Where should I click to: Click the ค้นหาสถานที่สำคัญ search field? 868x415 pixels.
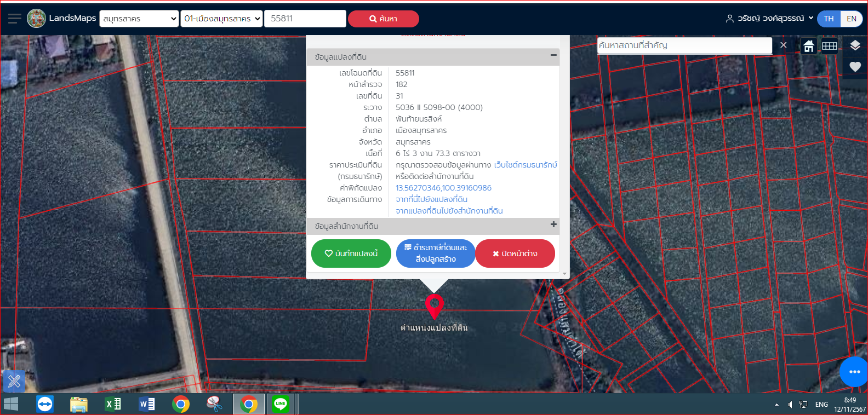click(684, 45)
